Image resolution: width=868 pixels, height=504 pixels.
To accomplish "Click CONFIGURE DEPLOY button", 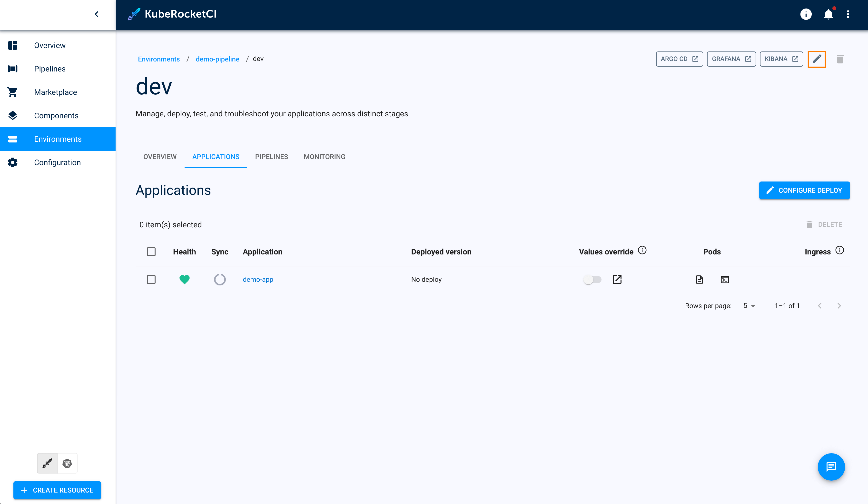I will tap(804, 190).
